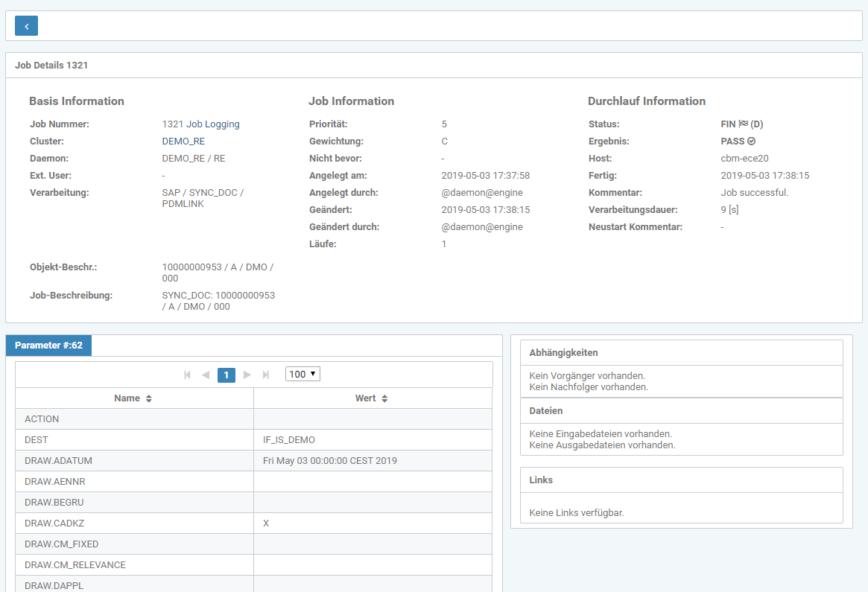Click the DRAW.ADATUM parameter row
The height and width of the screenshot is (592, 868).
[253, 461]
